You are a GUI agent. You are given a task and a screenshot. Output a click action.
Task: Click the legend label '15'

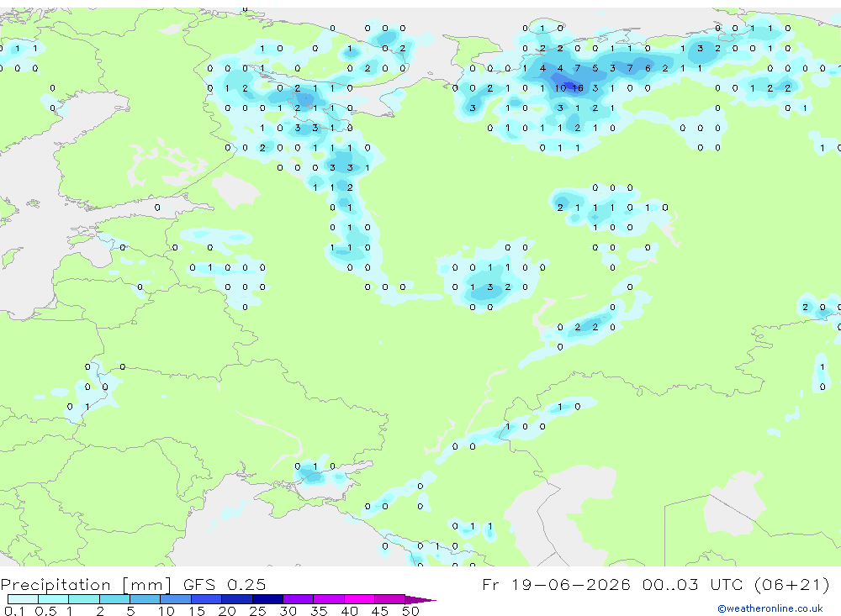pyautogui.click(x=196, y=611)
